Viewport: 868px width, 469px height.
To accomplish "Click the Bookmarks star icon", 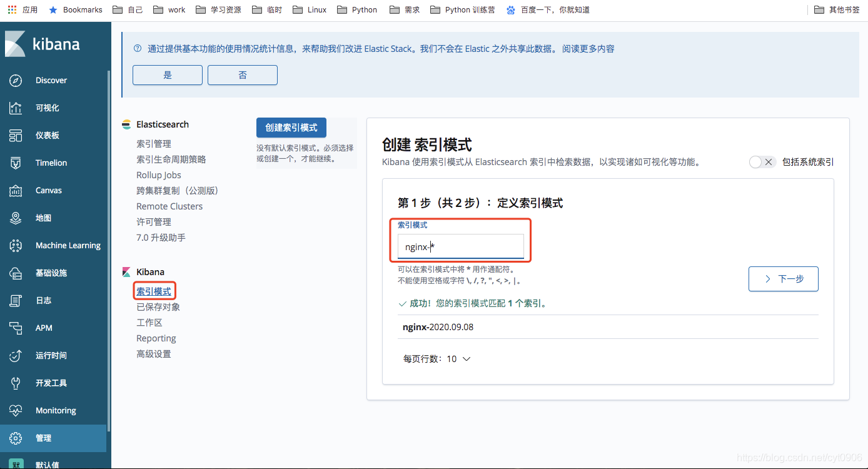I will (x=53, y=9).
